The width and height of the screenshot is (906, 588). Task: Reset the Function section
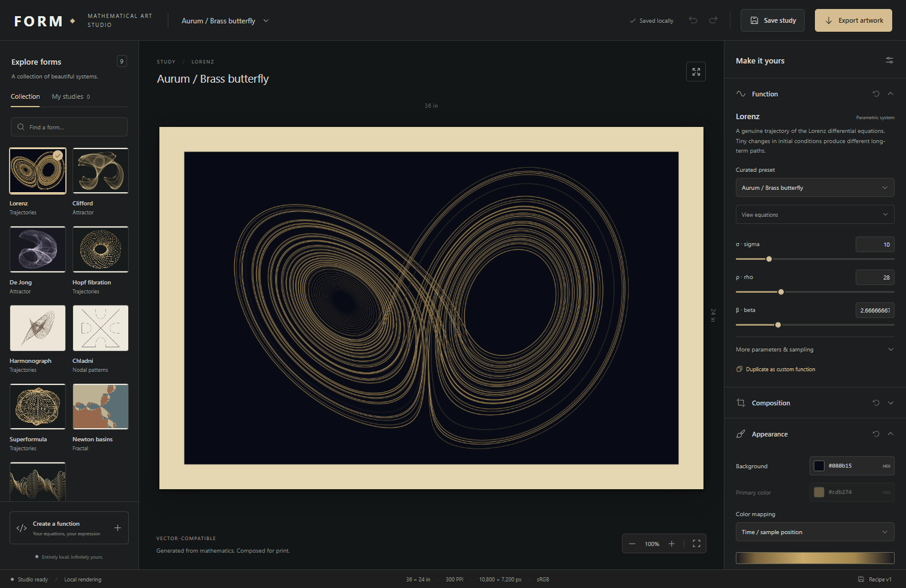[876, 94]
